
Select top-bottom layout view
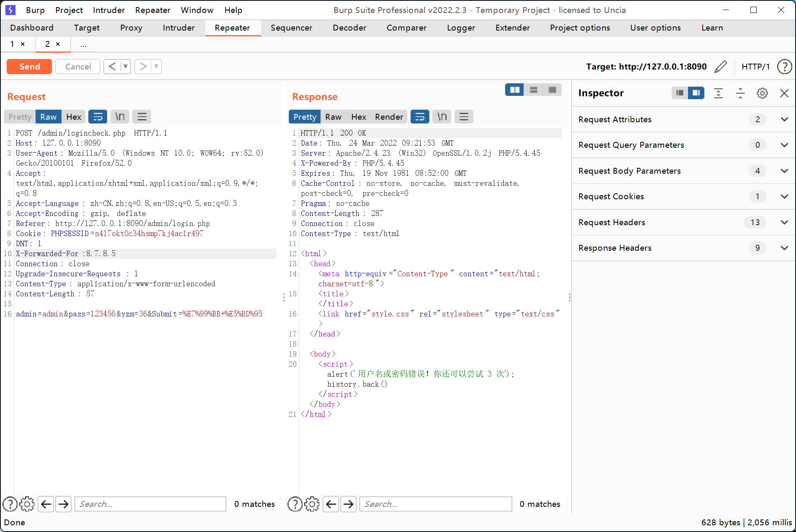pyautogui.click(x=534, y=90)
